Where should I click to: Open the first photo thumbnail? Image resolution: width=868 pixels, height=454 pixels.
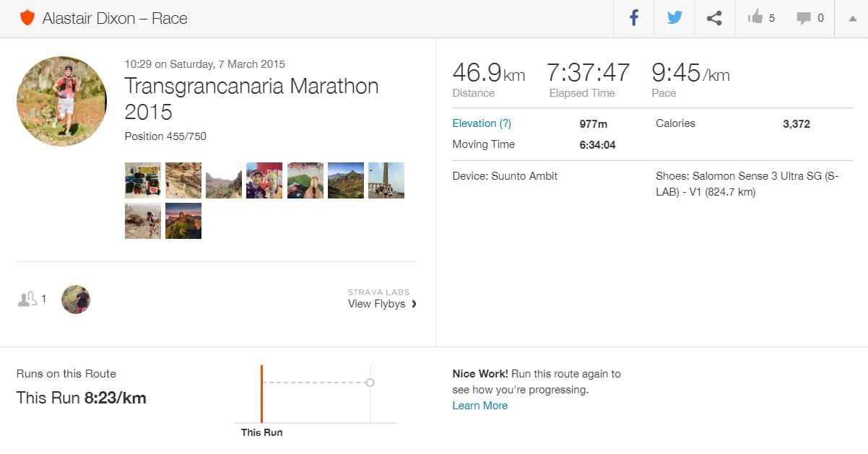(x=142, y=180)
